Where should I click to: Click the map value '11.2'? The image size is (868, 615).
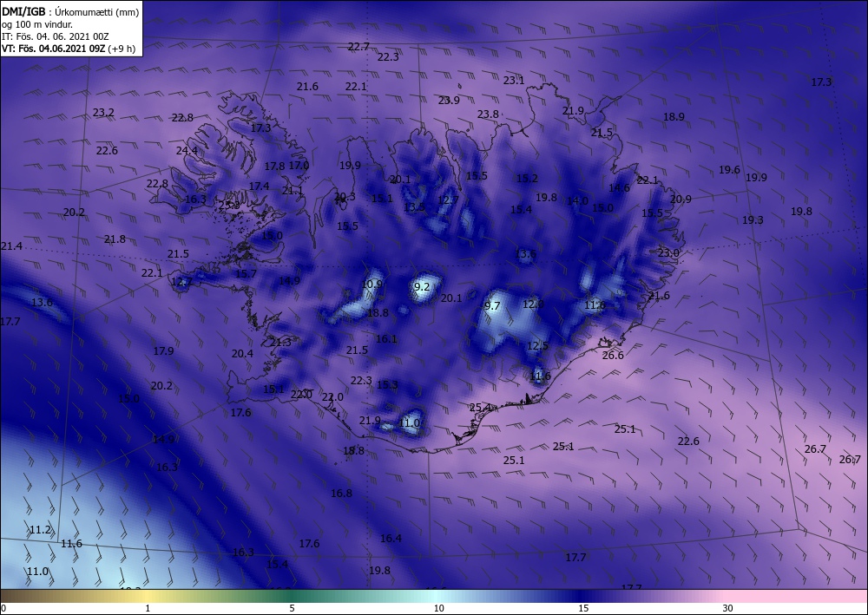click(40, 530)
